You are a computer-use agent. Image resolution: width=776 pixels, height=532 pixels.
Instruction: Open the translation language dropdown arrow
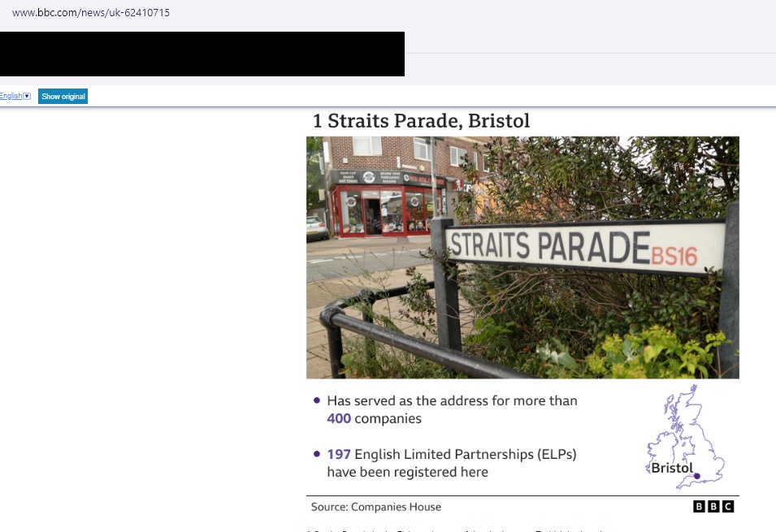click(x=27, y=97)
